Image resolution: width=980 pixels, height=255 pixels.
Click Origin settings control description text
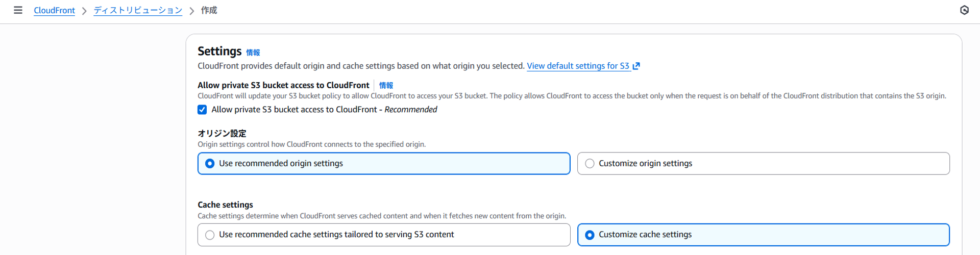tap(311, 144)
